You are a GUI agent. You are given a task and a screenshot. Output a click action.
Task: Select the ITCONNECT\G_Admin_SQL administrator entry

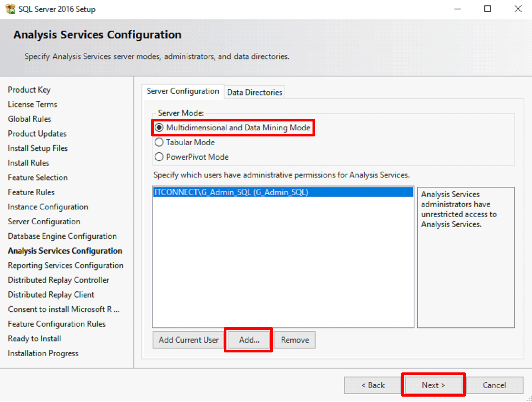(x=231, y=192)
